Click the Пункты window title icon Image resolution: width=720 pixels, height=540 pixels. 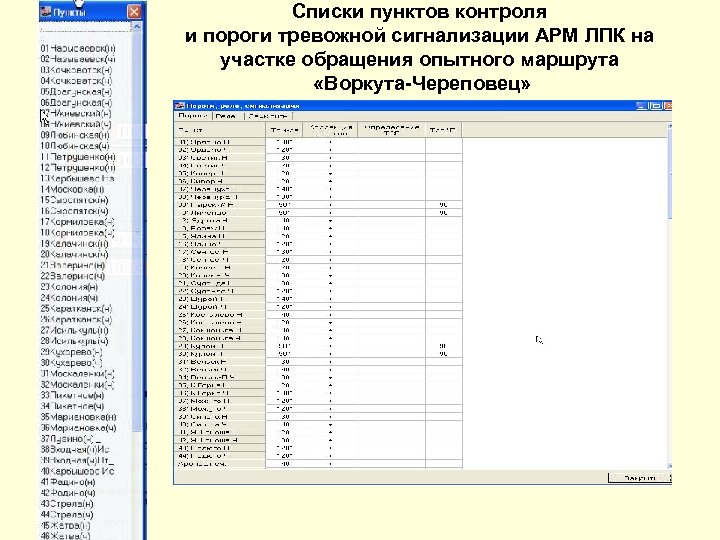[45, 12]
